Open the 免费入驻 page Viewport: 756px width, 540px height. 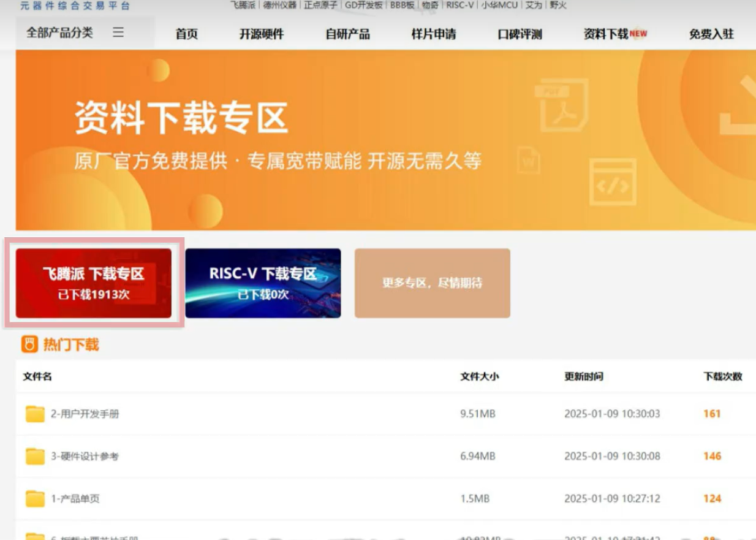pyautogui.click(x=711, y=34)
